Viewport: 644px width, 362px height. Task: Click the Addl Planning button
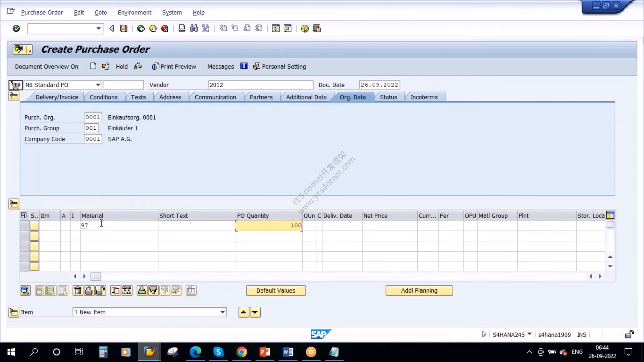tap(419, 291)
